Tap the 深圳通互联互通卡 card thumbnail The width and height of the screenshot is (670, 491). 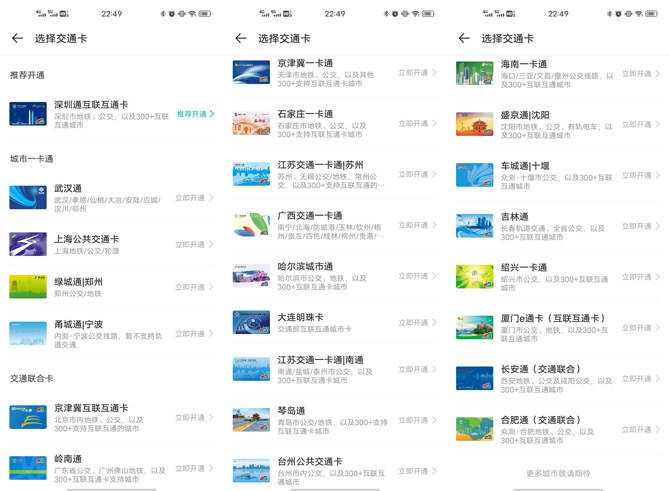point(28,114)
